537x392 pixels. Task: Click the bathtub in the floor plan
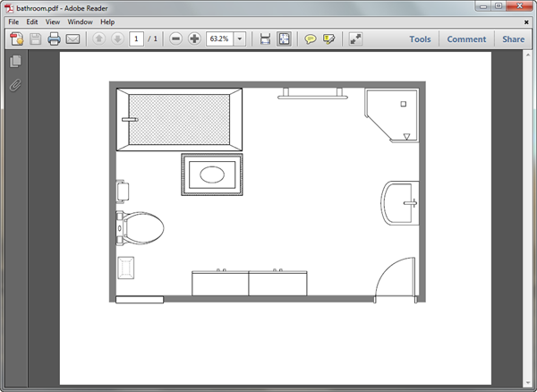[x=179, y=120]
